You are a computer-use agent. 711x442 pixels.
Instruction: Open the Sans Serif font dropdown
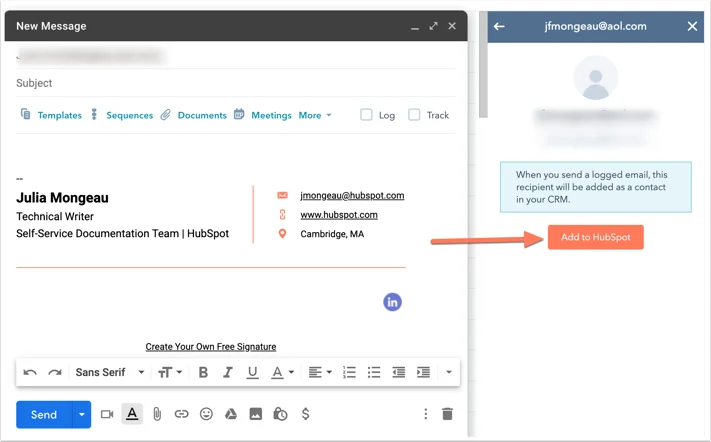[x=110, y=372]
